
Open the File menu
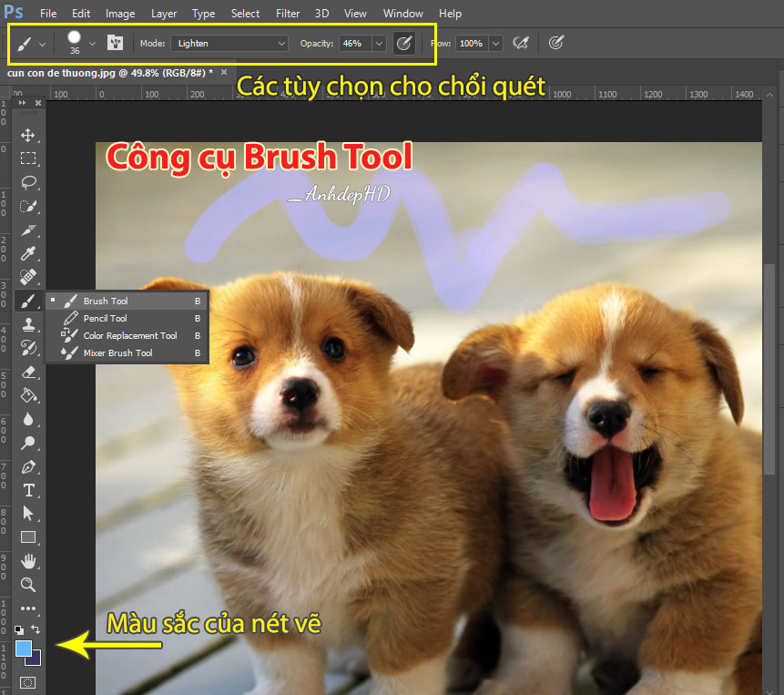(48, 14)
